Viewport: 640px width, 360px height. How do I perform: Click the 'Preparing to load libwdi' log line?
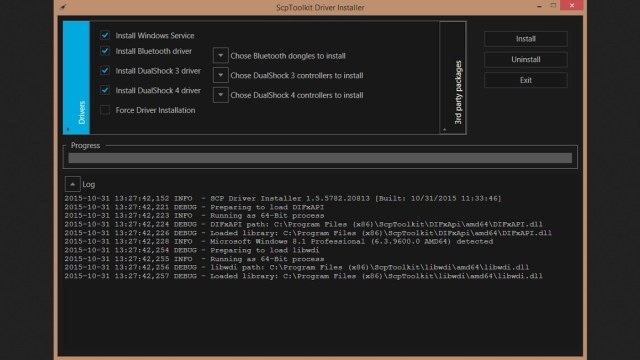192,250
